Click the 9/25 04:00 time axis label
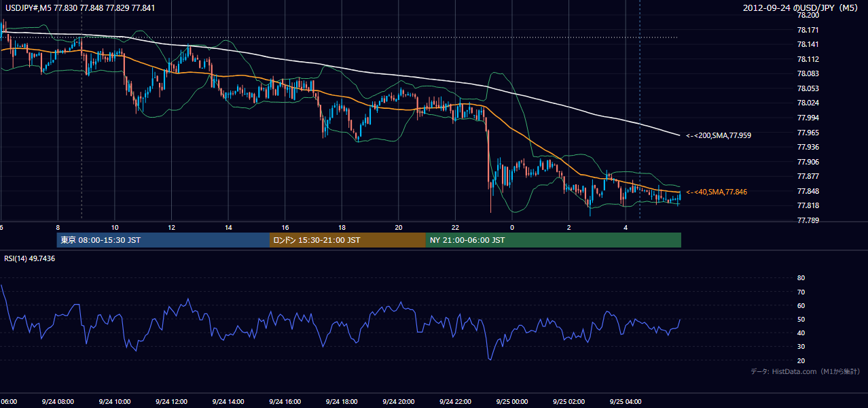 (626, 402)
